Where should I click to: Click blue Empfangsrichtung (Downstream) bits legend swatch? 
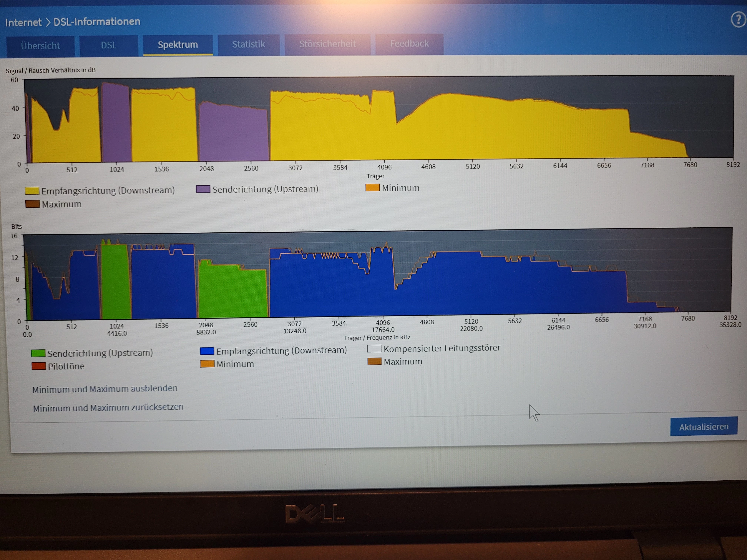(207, 351)
